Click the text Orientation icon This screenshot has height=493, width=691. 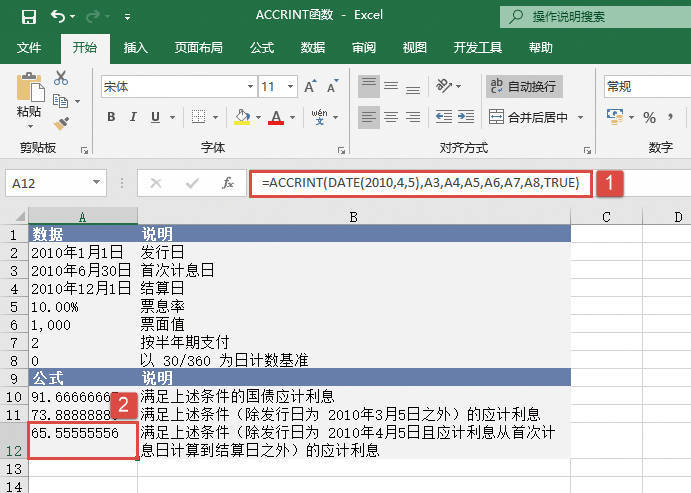click(444, 86)
